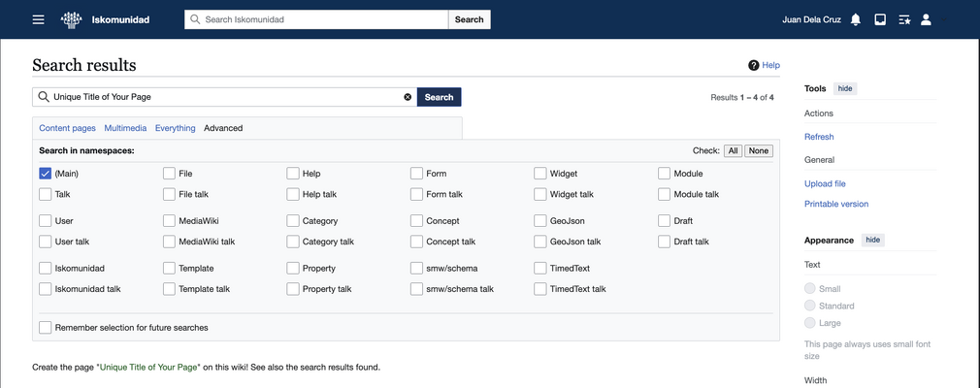Enable the Help namespace checkbox
Image resolution: width=980 pixels, height=388 pixels.
(292, 174)
